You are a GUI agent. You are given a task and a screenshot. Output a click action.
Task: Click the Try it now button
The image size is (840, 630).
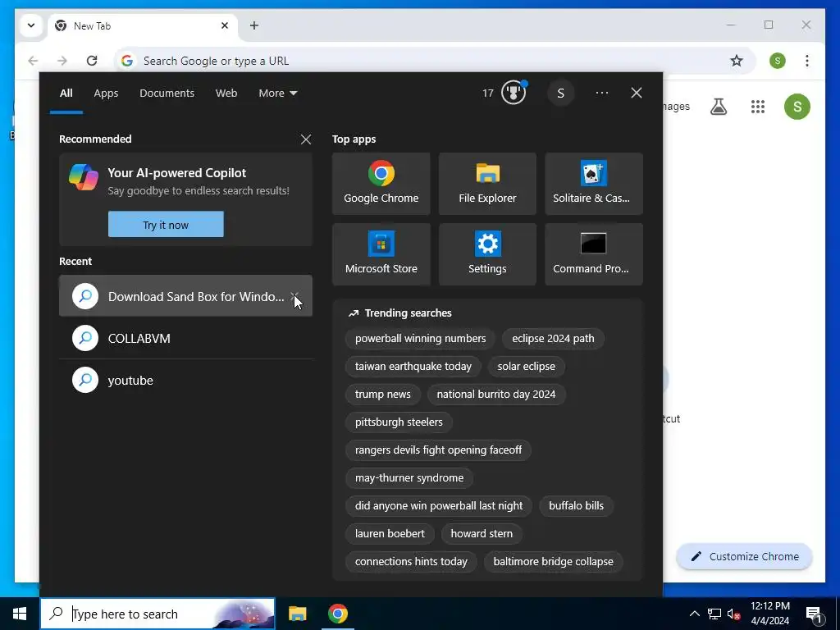pos(166,225)
